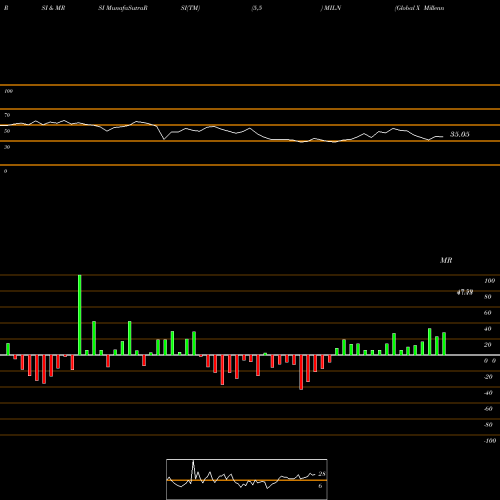Select the current RSI value 35.05
The width and height of the screenshot is (500, 500).
pyautogui.click(x=460, y=134)
